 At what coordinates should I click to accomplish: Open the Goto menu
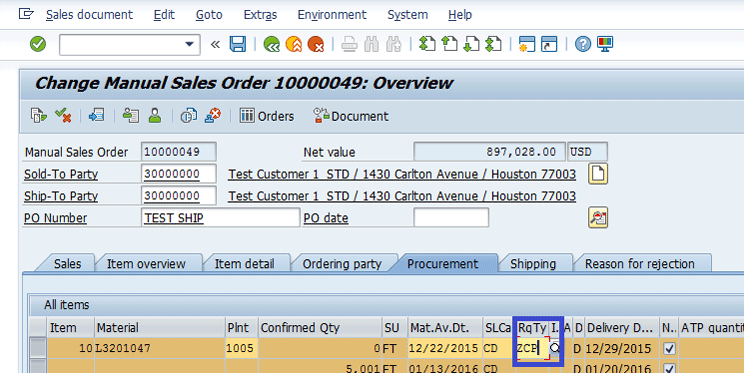pos(209,15)
